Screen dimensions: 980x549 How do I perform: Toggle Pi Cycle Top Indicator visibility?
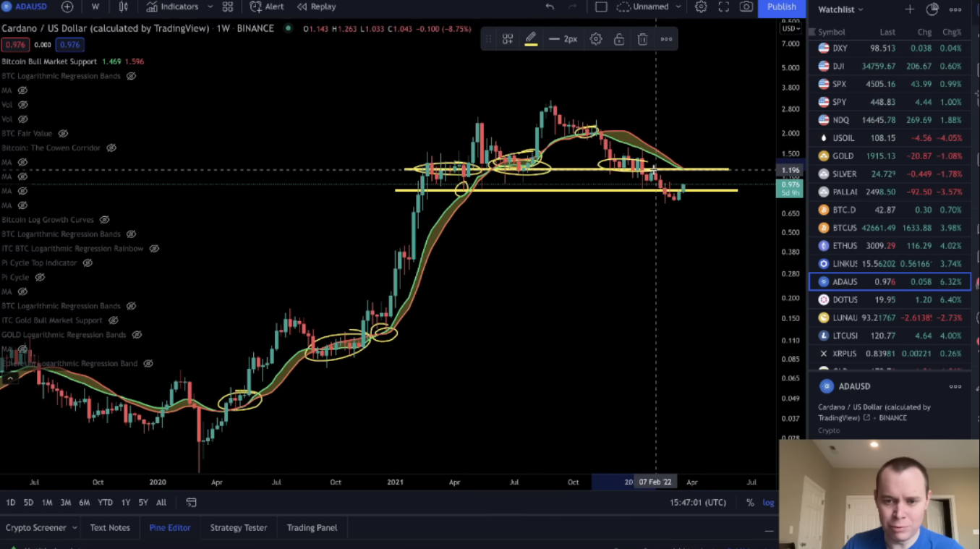tap(88, 263)
